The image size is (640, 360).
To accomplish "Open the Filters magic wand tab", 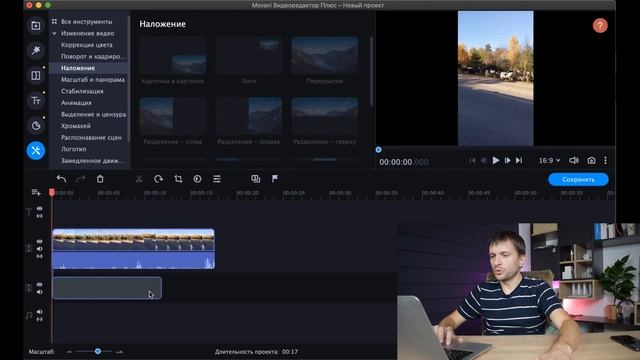I will coord(36,51).
